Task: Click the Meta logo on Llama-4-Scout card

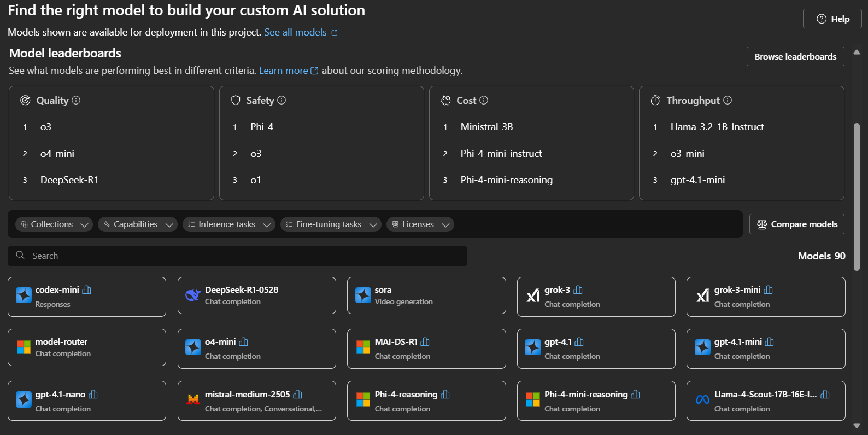Action: click(x=702, y=400)
